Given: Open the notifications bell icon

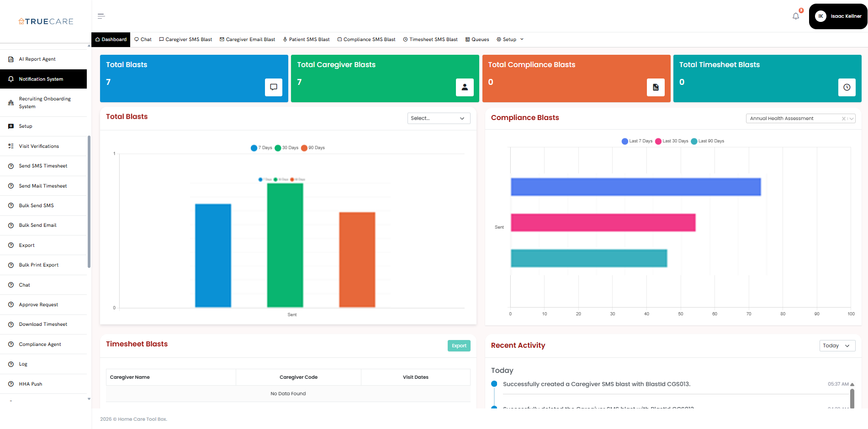Looking at the screenshot, I should [x=796, y=16].
